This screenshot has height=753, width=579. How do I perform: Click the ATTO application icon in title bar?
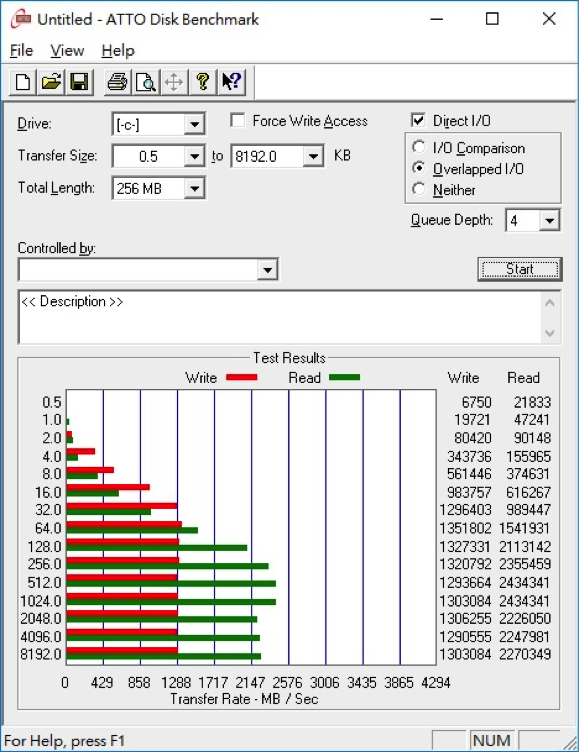tap(21, 20)
